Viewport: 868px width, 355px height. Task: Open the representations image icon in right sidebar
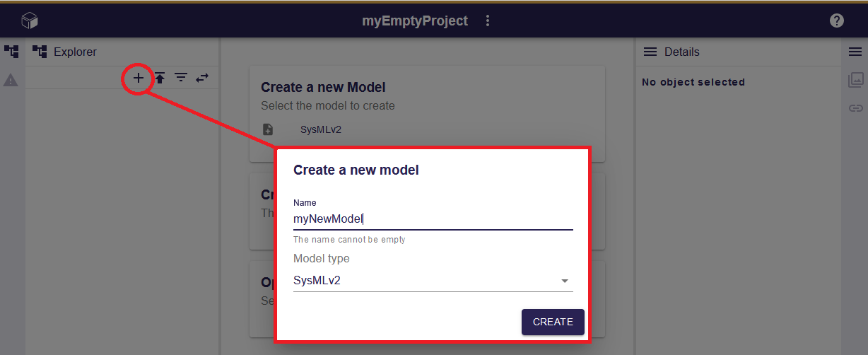[x=856, y=80]
